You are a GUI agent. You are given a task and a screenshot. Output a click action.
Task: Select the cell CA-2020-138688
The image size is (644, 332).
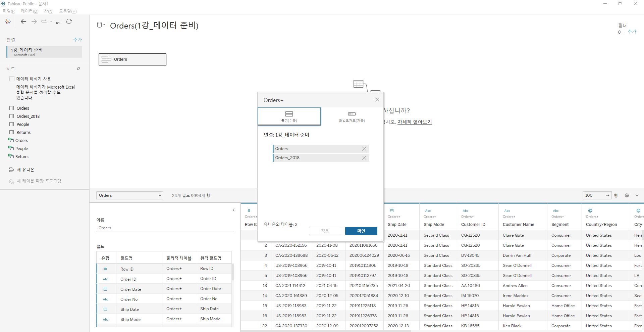point(291,255)
